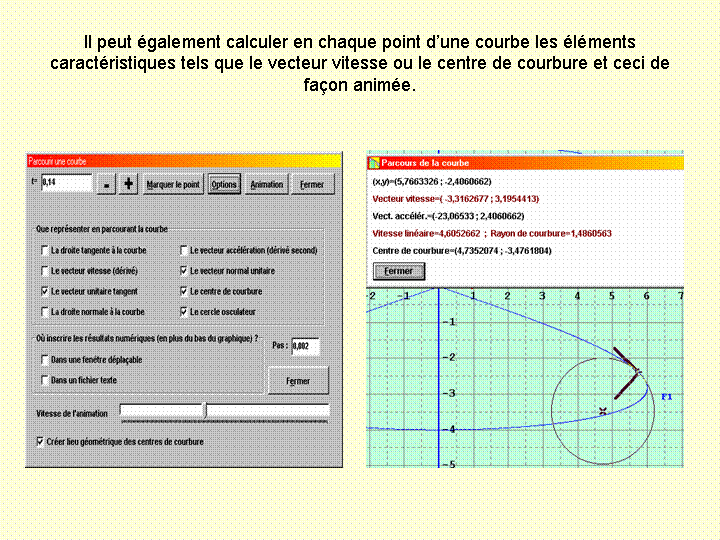Enable La droite tangente à la courbe
This screenshot has height=540, width=720.
[44, 250]
